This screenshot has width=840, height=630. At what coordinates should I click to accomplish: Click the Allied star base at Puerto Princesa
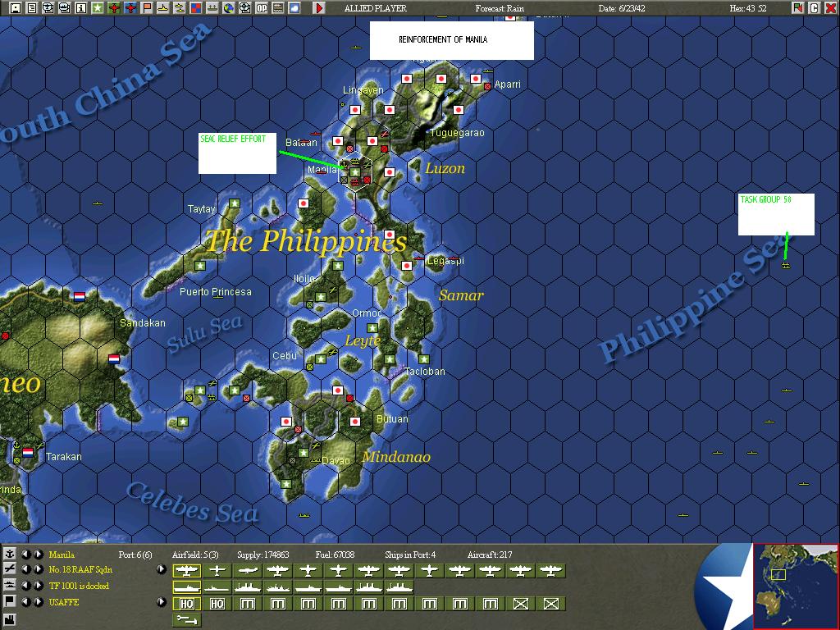(x=200, y=265)
